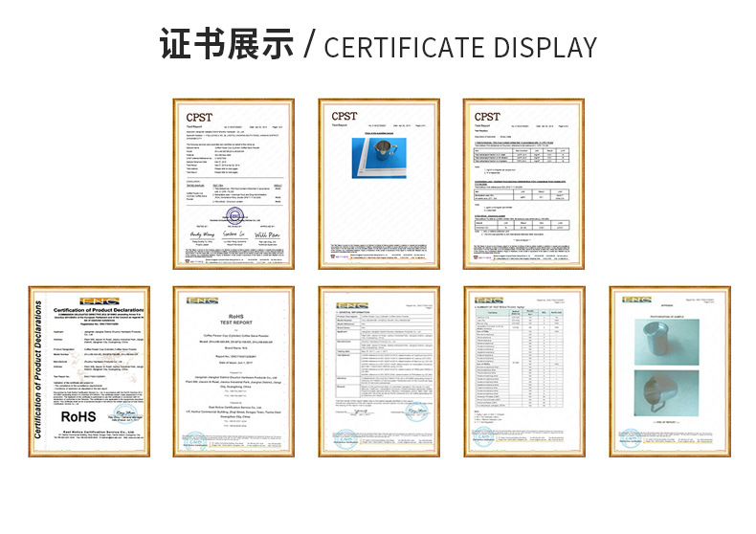The width and height of the screenshot is (756, 534).
Task: Click the round blue stamp on the first CPST report
Action: click(x=234, y=215)
